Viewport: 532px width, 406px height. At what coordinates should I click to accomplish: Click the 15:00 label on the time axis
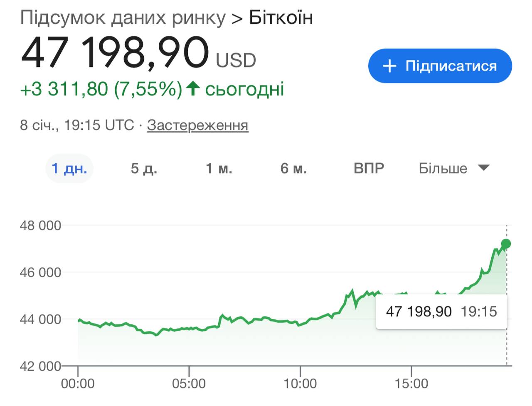coord(411,383)
